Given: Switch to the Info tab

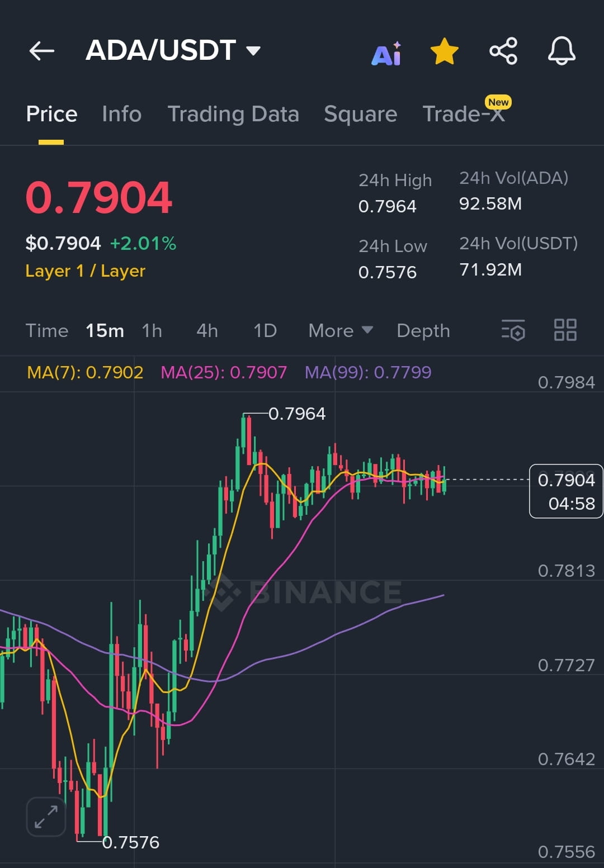Looking at the screenshot, I should point(122,114).
